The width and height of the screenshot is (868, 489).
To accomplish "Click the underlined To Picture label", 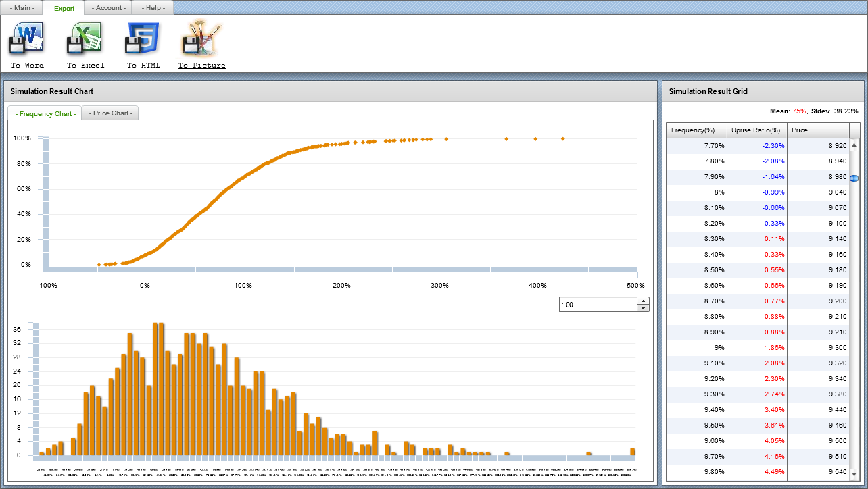I will tap(201, 66).
